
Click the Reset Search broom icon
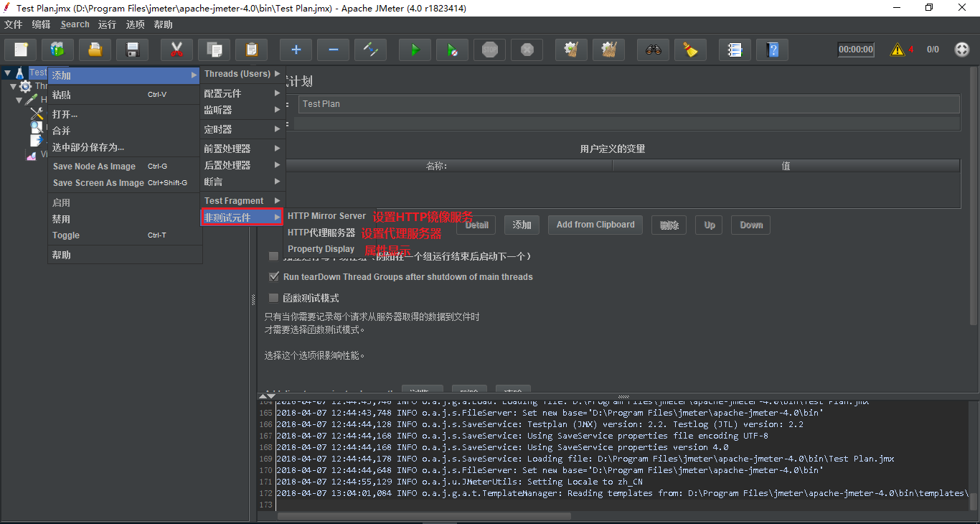coord(691,50)
